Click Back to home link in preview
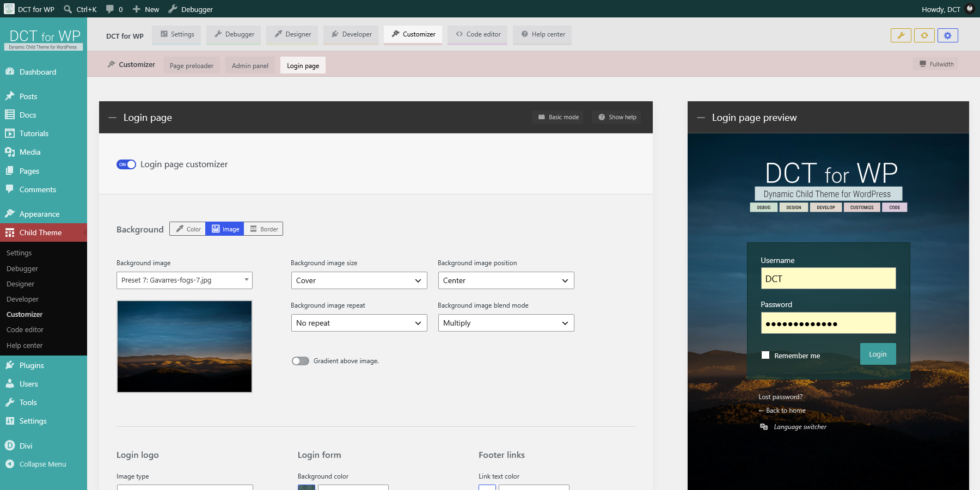 [x=782, y=411]
